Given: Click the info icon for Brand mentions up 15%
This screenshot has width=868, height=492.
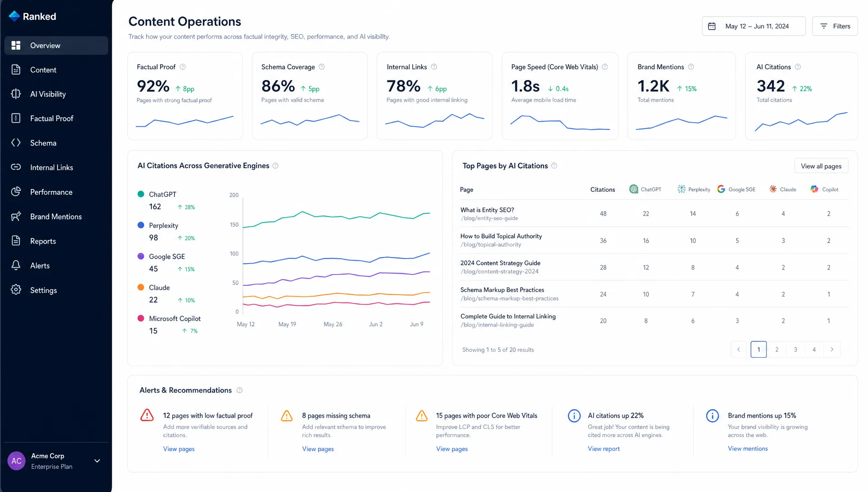Looking at the screenshot, I should 712,416.
